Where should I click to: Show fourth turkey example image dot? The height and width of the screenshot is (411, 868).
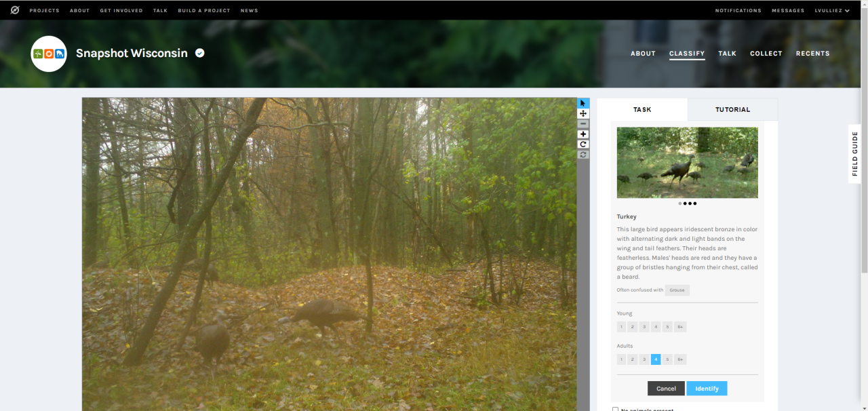(x=694, y=203)
